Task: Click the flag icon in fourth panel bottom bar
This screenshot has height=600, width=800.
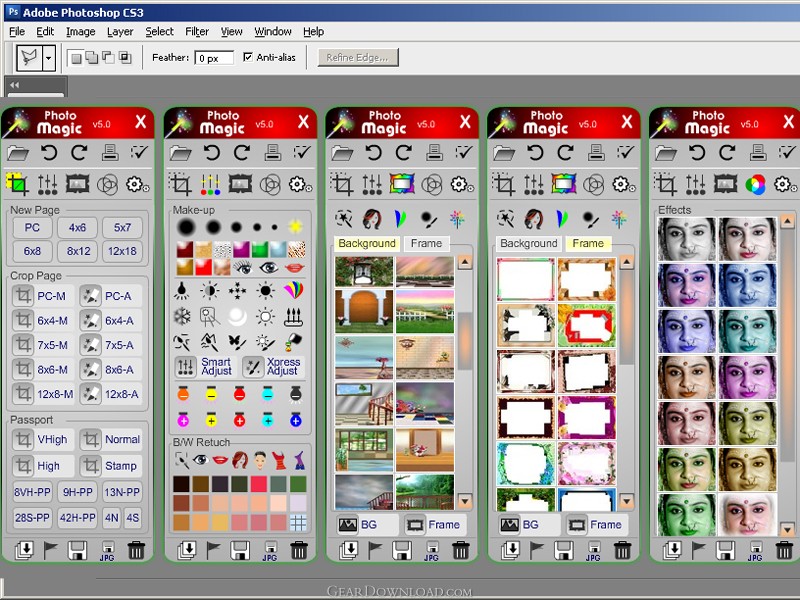Action: pos(537,551)
